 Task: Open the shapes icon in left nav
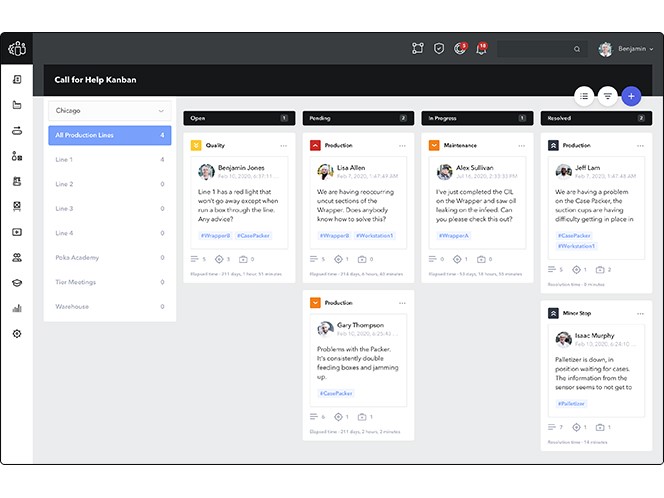coord(17,156)
